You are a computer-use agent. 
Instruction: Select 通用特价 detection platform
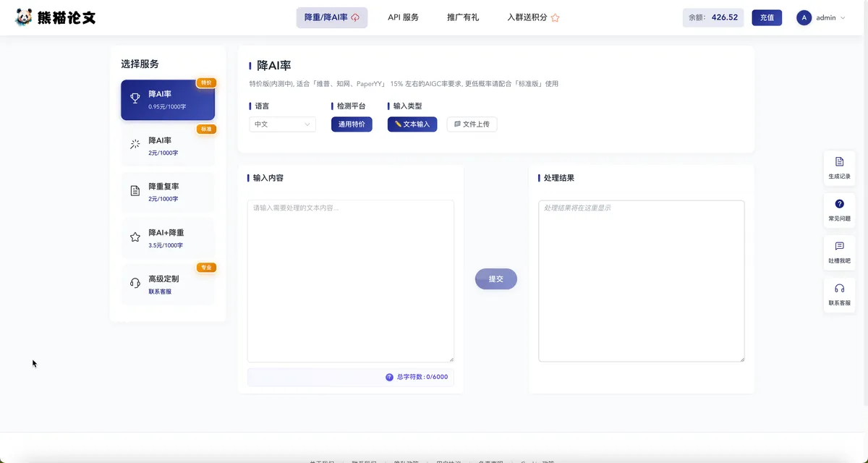click(x=352, y=124)
